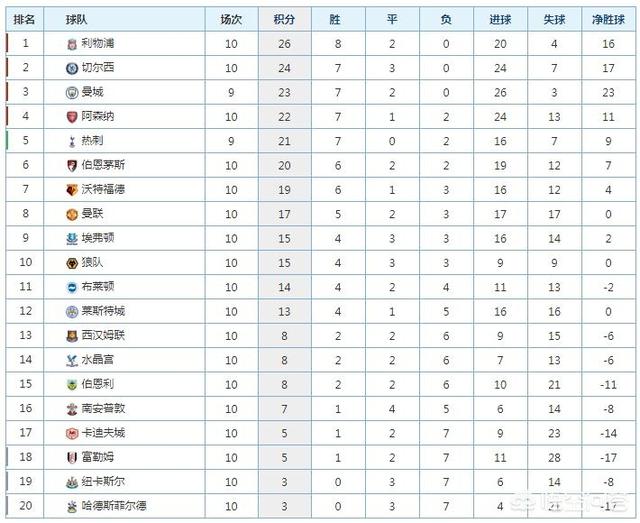Screen dimensions: 640x523
Task: Click the points cell showing 26
Action: [284, 44]
